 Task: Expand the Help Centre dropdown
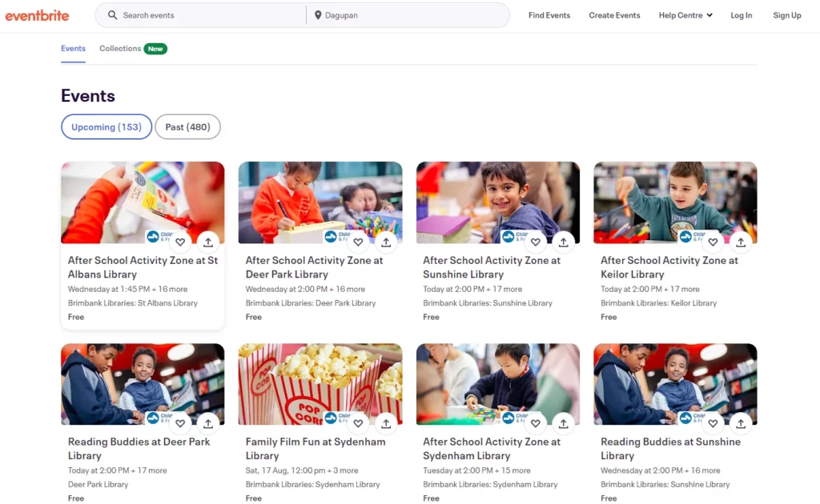[685, 15]
